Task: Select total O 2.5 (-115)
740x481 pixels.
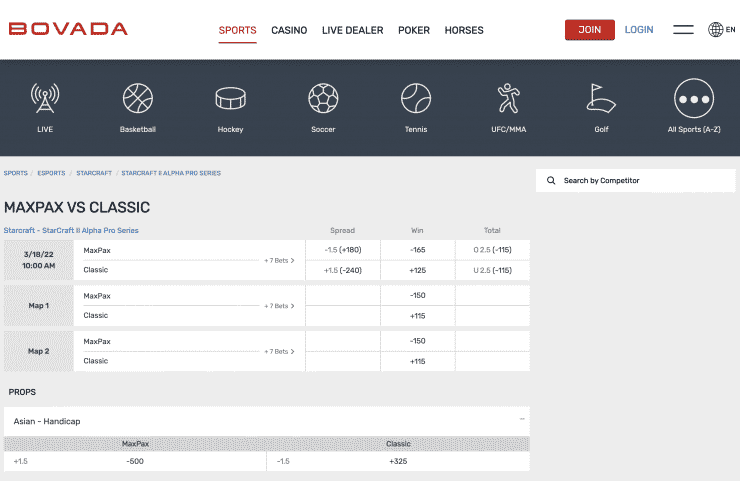Action: [x=492, y=250]
